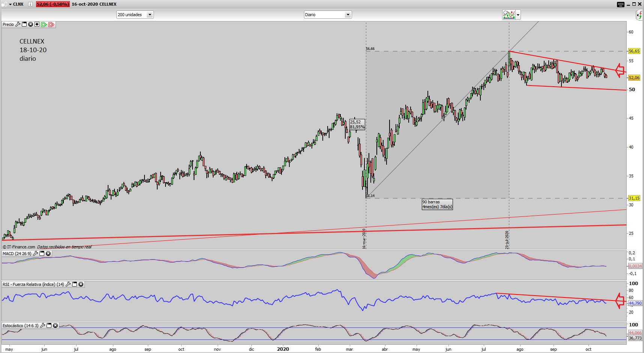Click the 44,066 stochastic value label
Viewport: 644px width, 353px height.
click(635, 333)
